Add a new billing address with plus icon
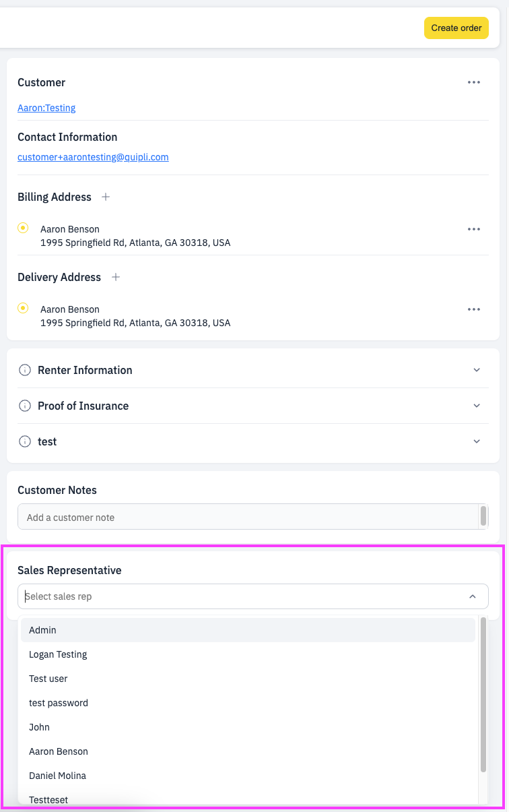Screen dimensions: 509x812 [105, 197]
